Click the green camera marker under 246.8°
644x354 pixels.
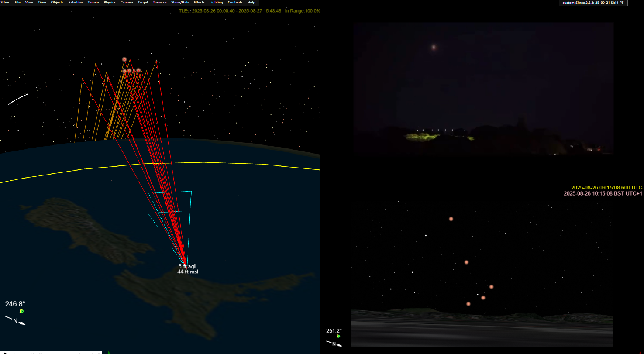21,311
